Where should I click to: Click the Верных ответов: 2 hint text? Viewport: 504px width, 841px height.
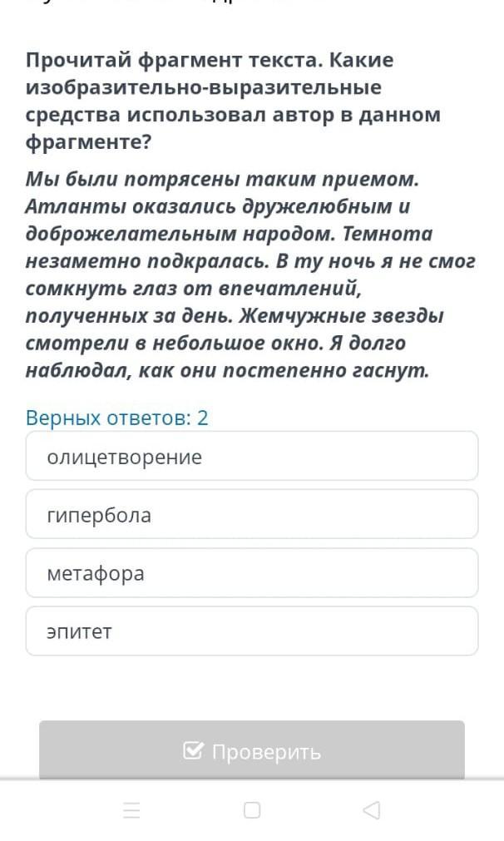117,418
